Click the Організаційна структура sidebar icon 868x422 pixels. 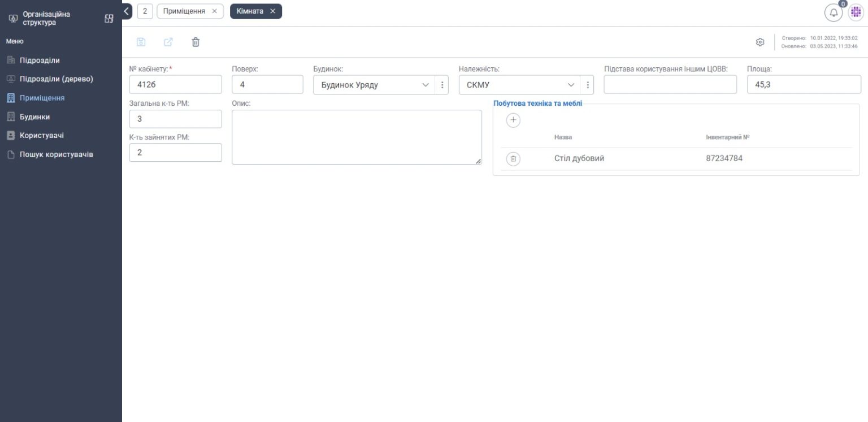tap(12, 18)
